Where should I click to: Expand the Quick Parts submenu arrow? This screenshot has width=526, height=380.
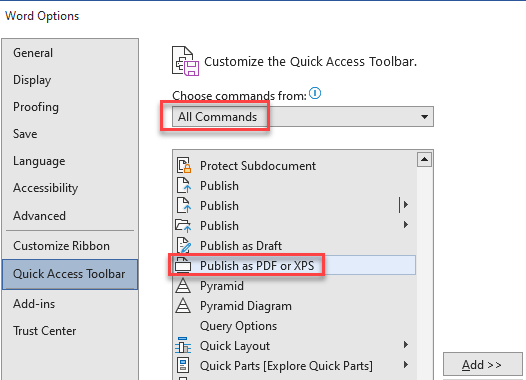(x=406, y=365)
